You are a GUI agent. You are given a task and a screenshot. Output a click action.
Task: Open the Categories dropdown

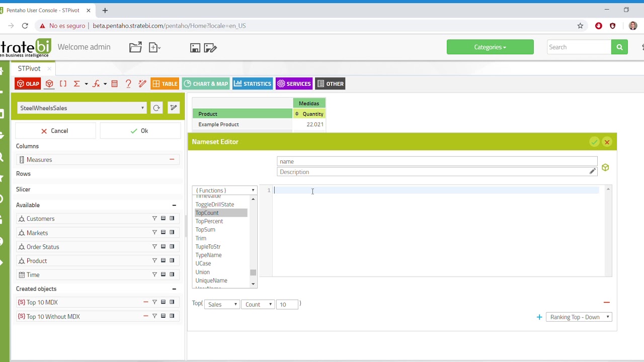[490, 47]
